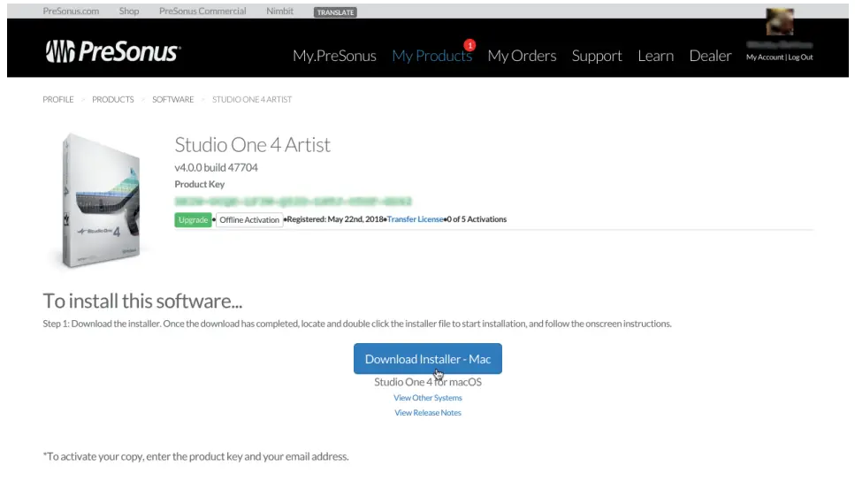The image size is (855, 504).
Task: Go to PreSonus.com in top bar
Action: tap(71, 11)
